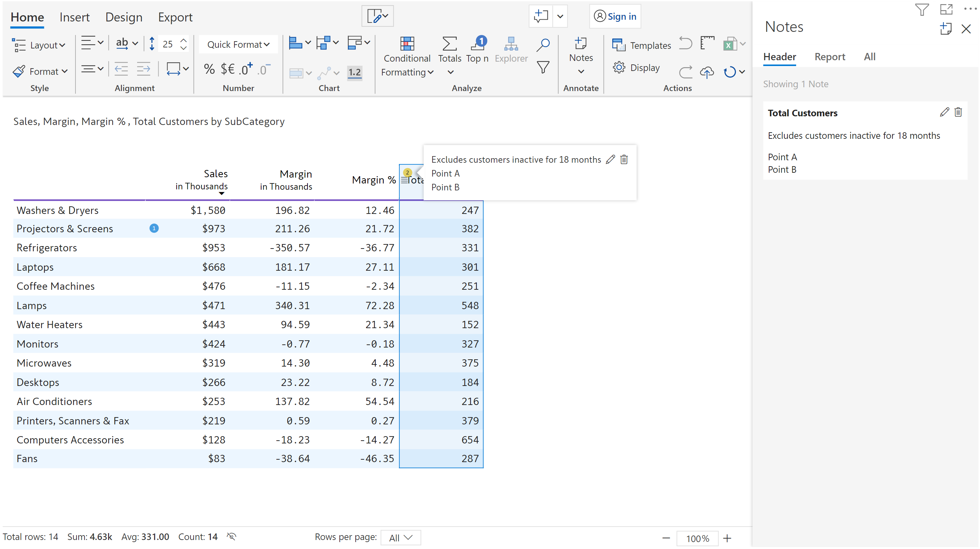The image size is (980, 549).
Task: Delete note in Total Customers card
Action: [958, 112]
